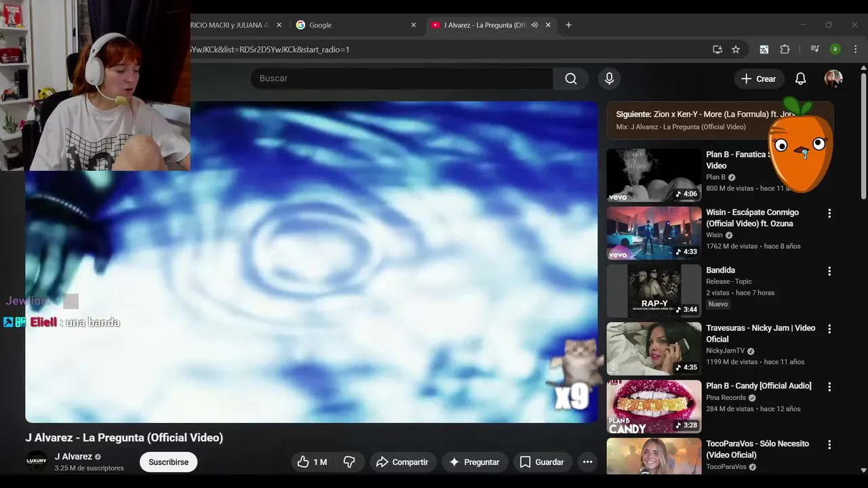Click the 3.25 M de suscriptores text
Screen dimensions: 868x488
point(90,468)
